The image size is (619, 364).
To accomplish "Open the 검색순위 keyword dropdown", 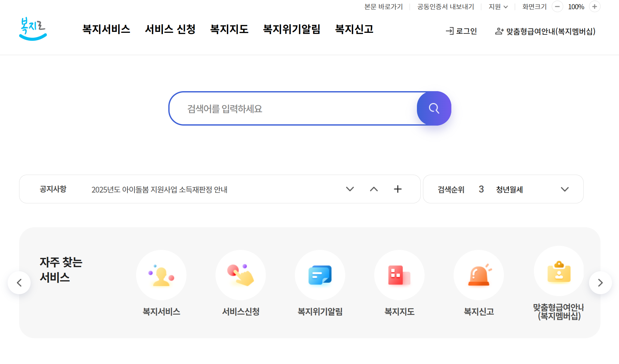I will coord(565,189).
